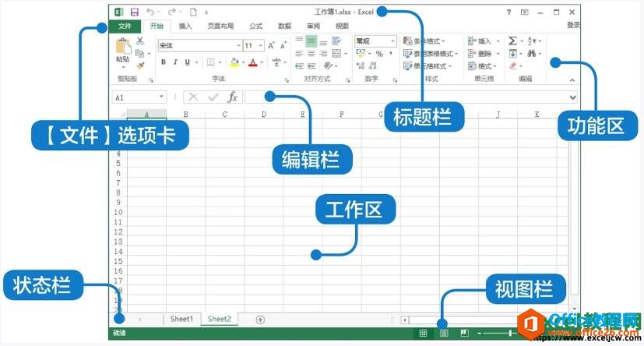Open number format dropdown 常规
Viewport: 644px width, 346px height.
pos(392,41)
